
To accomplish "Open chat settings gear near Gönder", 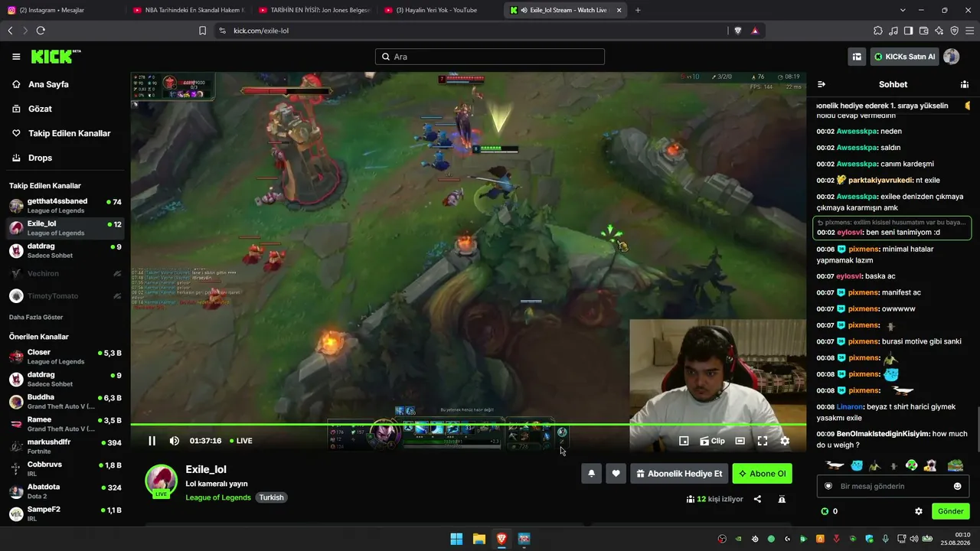I will pos(919,511).
